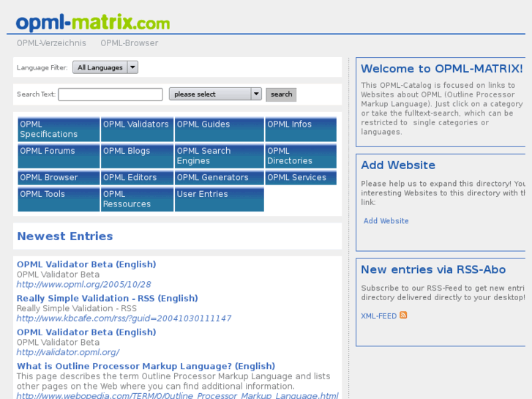The width and height of the screenshot is (532, 399).
Task: Open OPML Validators category
Action: (x=137, y=130)
